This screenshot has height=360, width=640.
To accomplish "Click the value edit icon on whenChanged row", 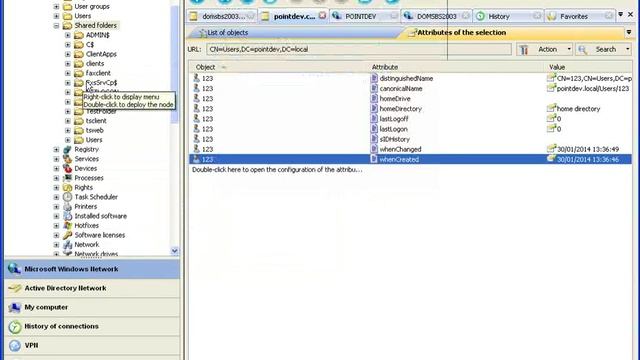I will click(x=551, y=149).
